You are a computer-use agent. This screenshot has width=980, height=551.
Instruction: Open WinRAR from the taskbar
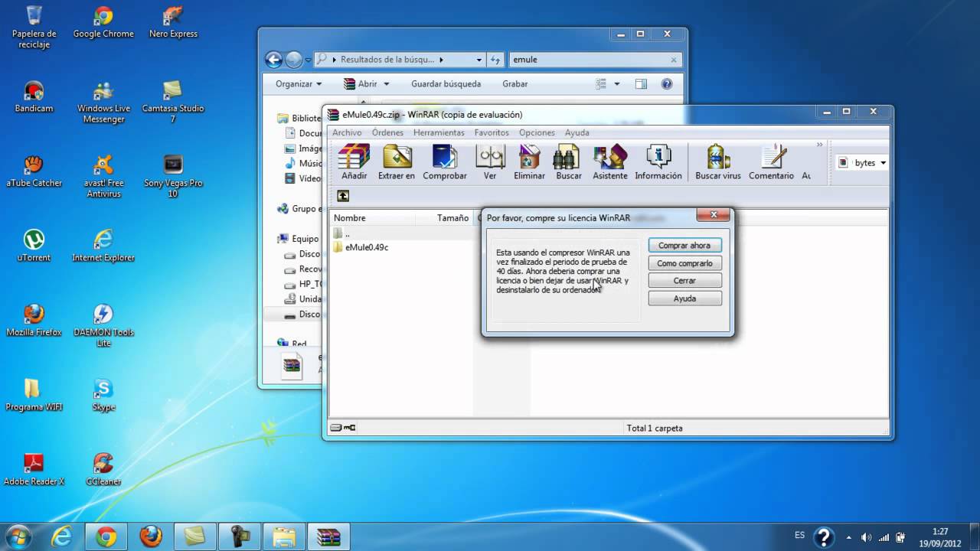tap(328, 536)
